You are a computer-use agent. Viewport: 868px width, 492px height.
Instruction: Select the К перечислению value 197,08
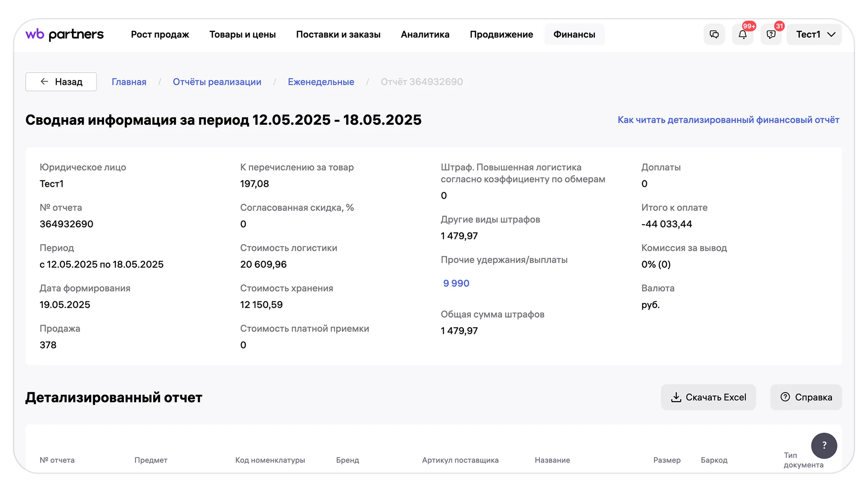(x=254, y=184)
